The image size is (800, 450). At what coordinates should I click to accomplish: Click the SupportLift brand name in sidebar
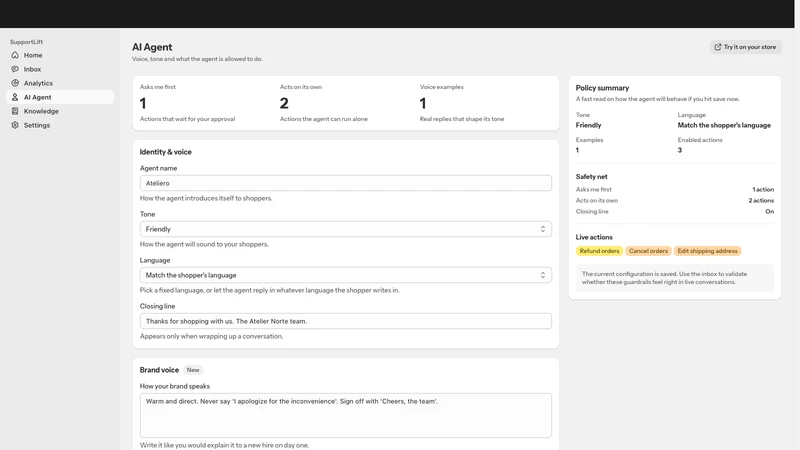click(x=27, y=42)
